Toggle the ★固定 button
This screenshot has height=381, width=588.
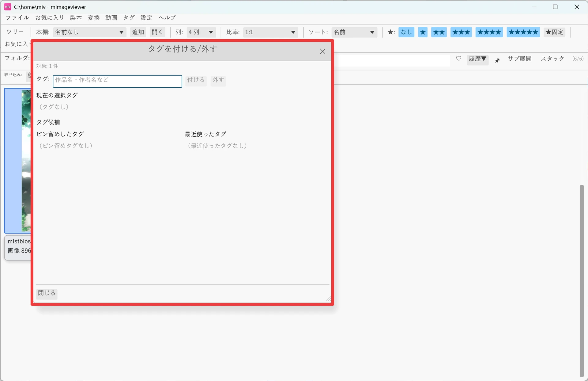pos(554,32)
